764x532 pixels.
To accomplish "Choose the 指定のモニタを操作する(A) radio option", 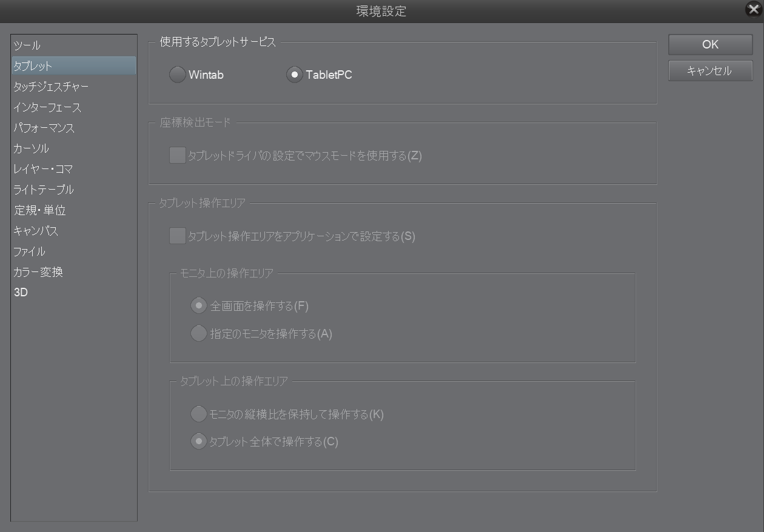I will click(199, 333).
